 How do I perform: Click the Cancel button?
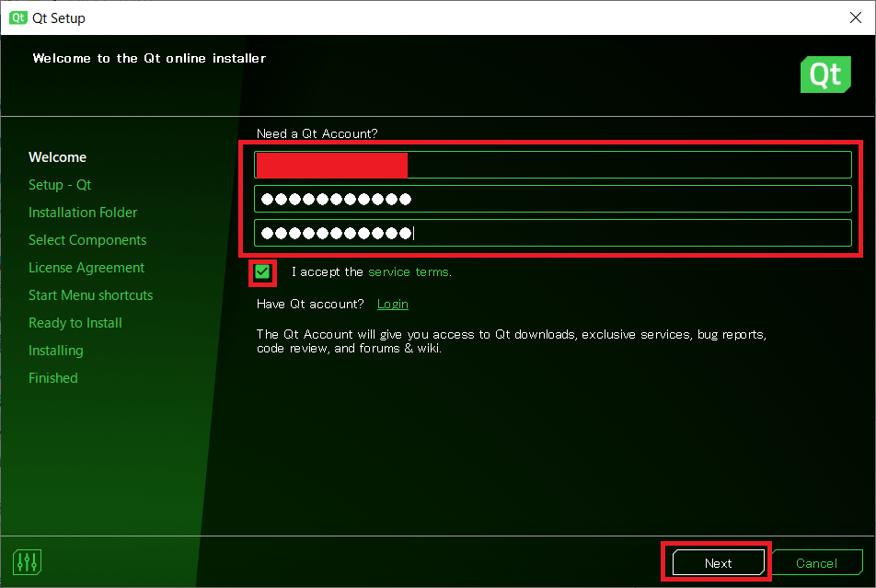point(817,563)
